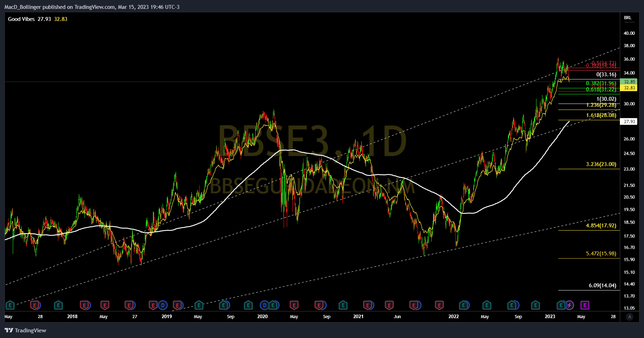Screen dimensions: 644x338
Task: Click green earnings E marker above Sep 2022
Action: point(512,305)
